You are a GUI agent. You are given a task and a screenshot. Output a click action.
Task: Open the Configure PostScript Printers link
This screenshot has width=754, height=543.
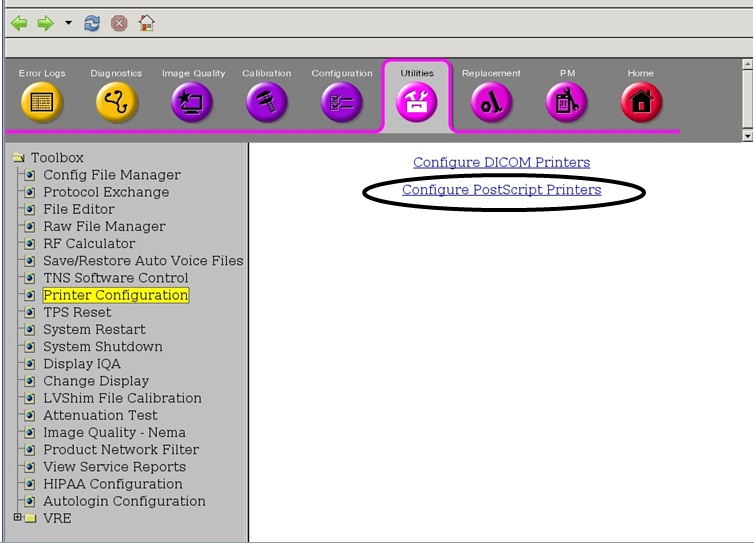coord(501,190)
